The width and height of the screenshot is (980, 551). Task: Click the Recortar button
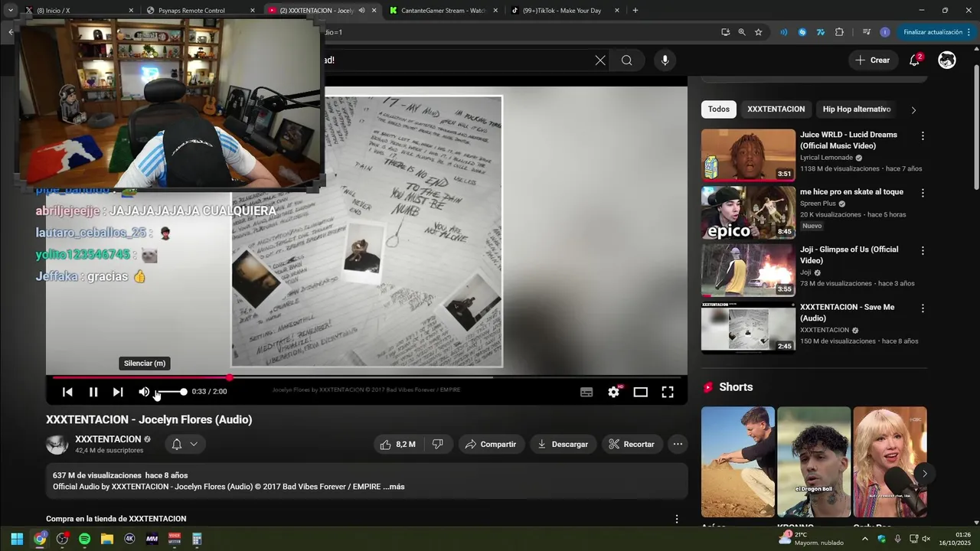(x=632, y=444)
